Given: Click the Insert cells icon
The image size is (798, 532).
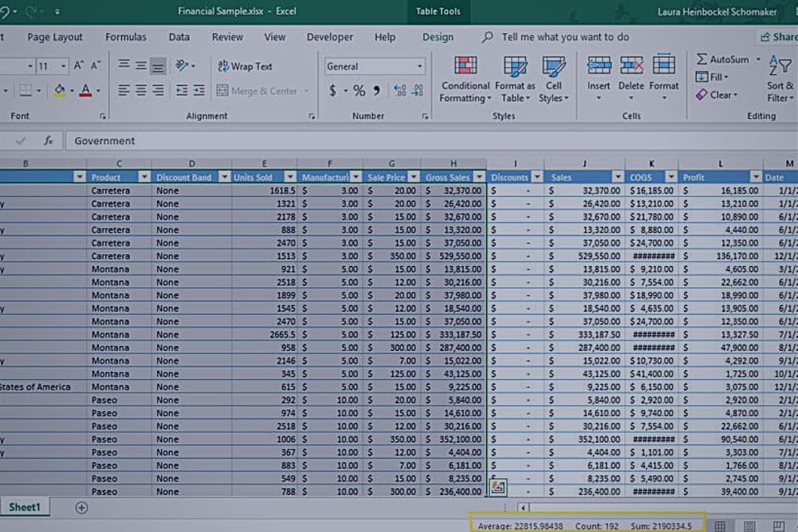Looking at the screenshot, I should coord(598,80).
